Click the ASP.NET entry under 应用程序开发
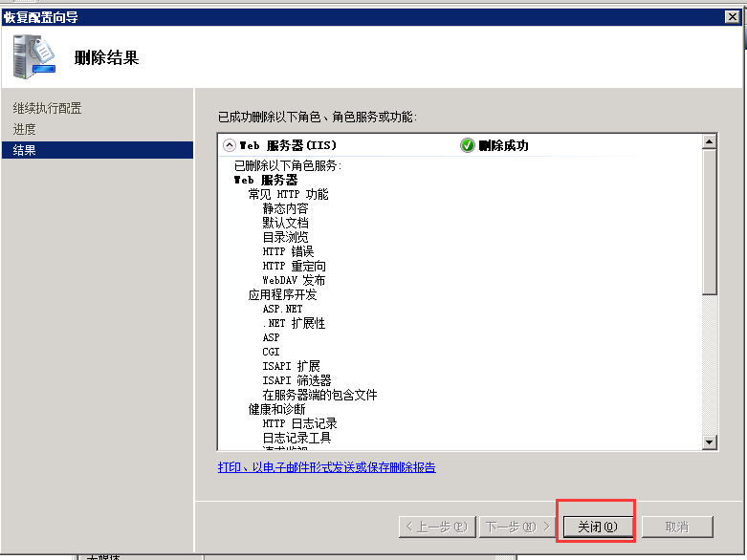The height and width of the screenshot is (560, 747). click(x=282, y=309)
